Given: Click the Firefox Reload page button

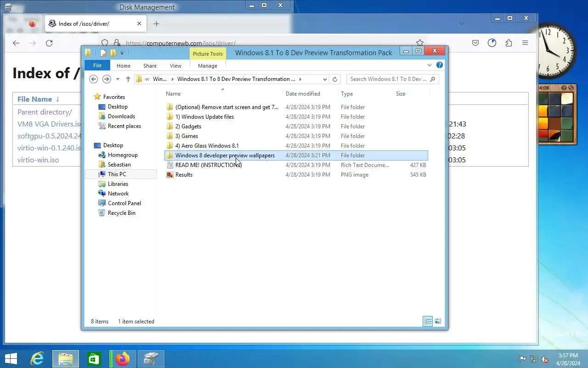Looking at the screenshot, I should coord(49,43).
